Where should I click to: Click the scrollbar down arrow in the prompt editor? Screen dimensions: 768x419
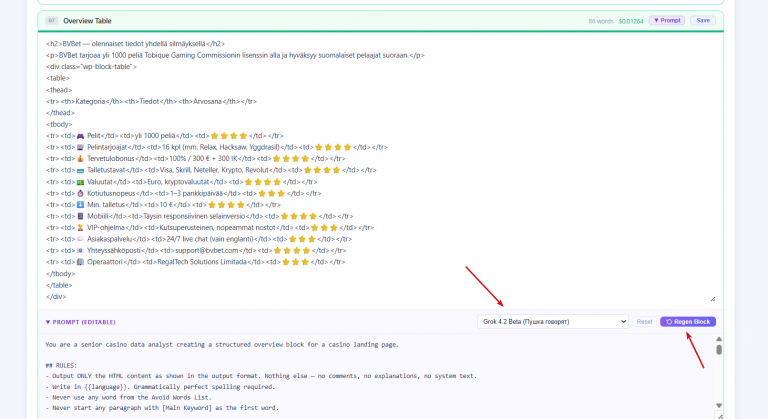719,405
